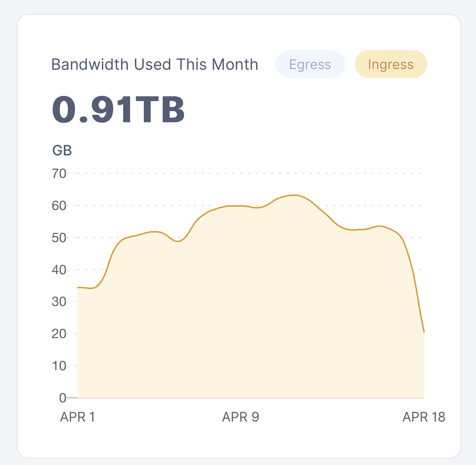Click the 0 baseline axis label

click(x=63, y=398)
